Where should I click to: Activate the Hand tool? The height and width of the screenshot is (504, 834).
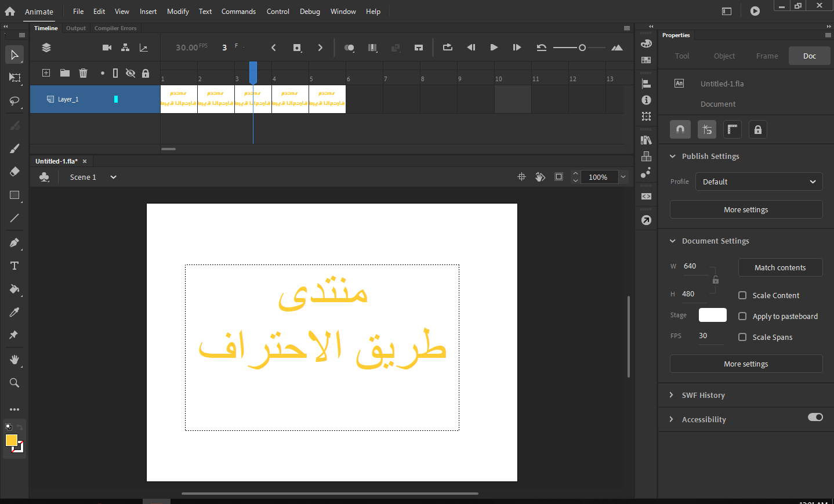pos(14,360)
